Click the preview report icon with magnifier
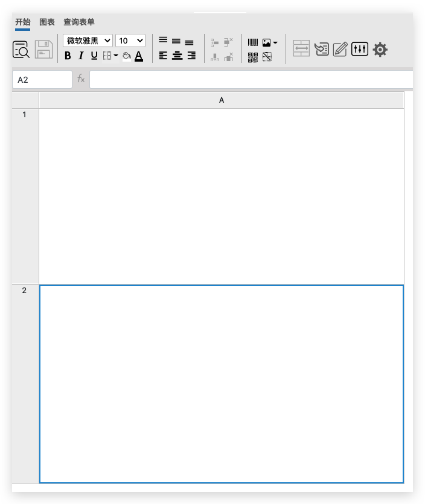 (x=21, y=49)
